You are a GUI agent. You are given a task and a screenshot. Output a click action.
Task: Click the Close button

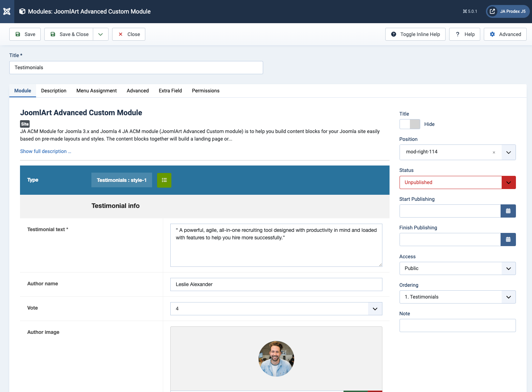(x=129, y=34)
